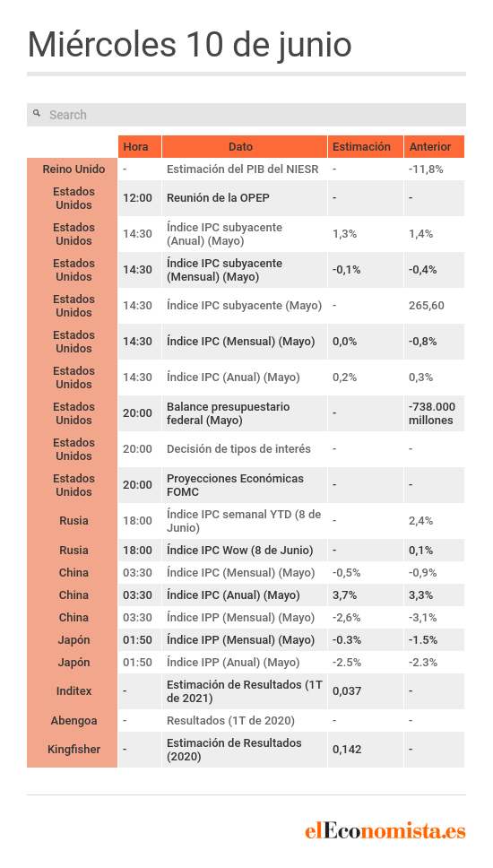
Task: Click Balance presupuestario federal (Mayo) entry
Action: [x=228, y=413]
